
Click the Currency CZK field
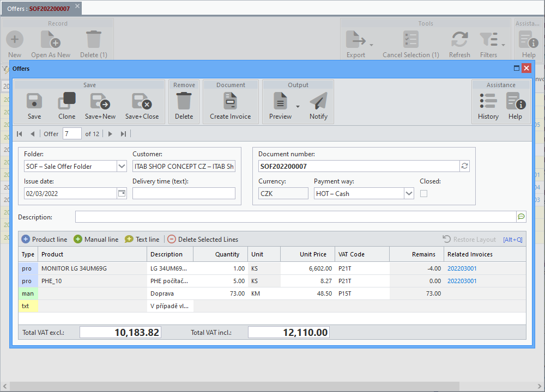283,193
